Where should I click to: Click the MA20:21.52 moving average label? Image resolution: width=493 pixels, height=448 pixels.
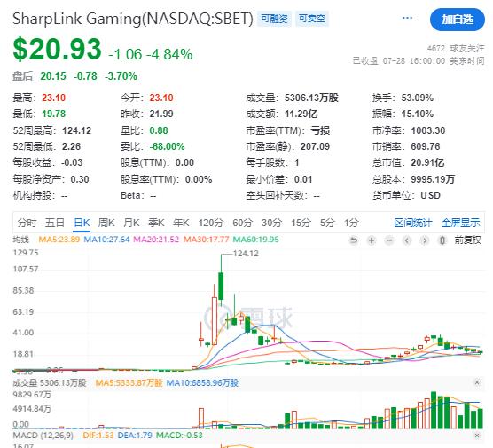coord(156,240)
